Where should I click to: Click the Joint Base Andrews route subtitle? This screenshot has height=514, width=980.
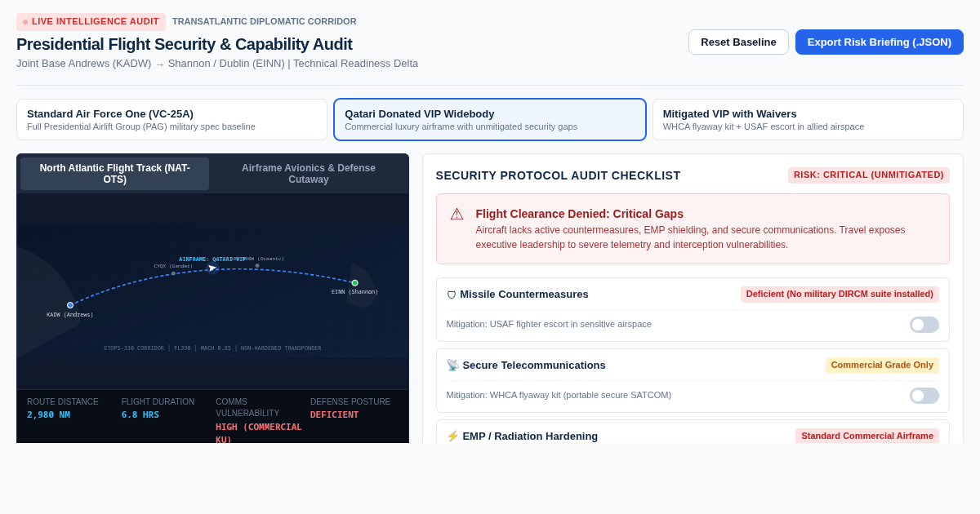coord(217,64)
